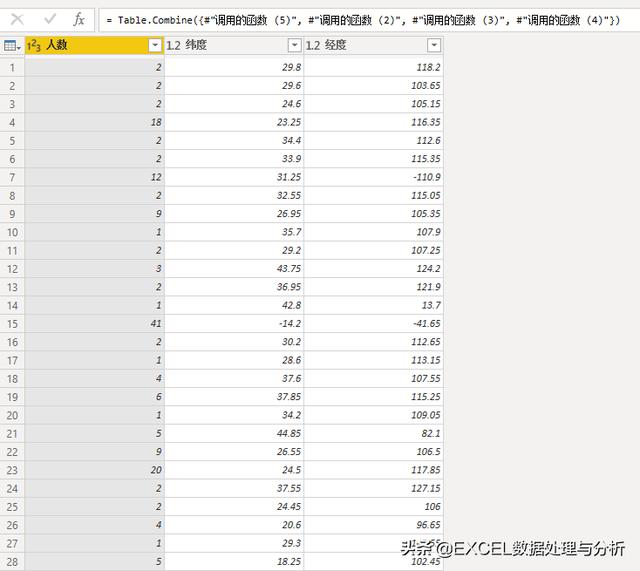Click the 123 data type icon for 人数
The image size is (640, 571).
point(35,45)
